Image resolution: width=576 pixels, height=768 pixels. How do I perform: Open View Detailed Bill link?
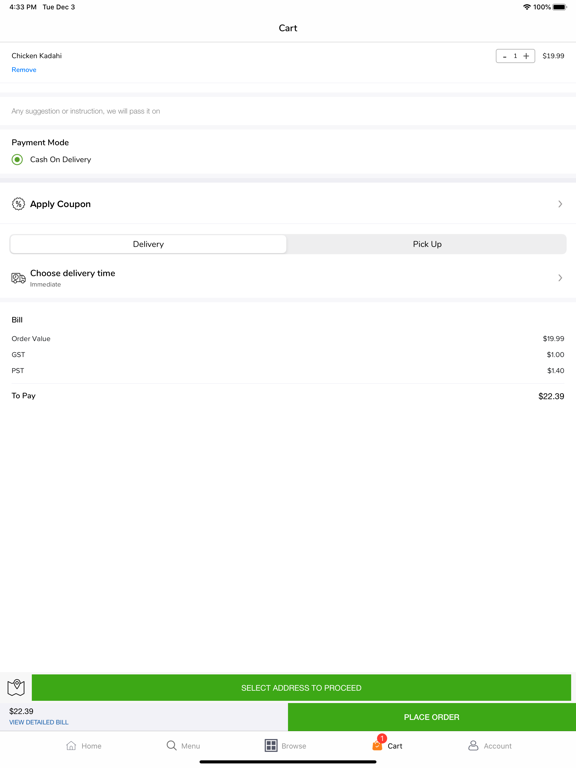coord(39,722)
